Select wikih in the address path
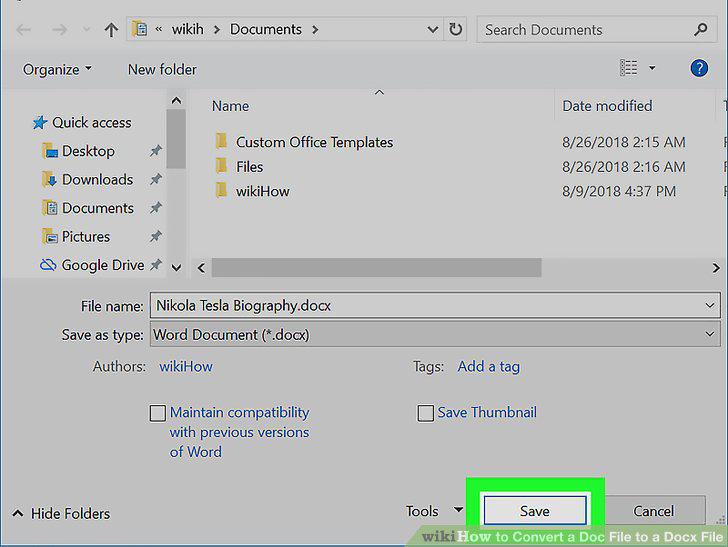 (188, 29)
